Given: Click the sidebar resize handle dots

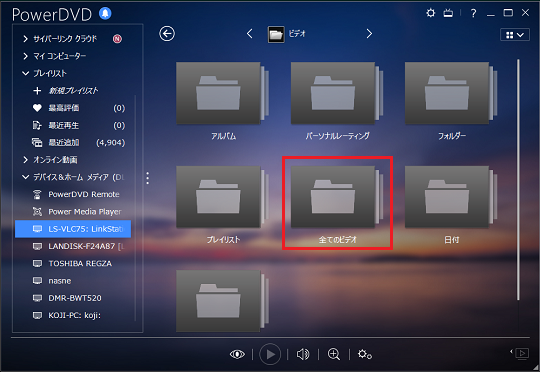Looking at the screenshot, I should click(x=148, y=178).
